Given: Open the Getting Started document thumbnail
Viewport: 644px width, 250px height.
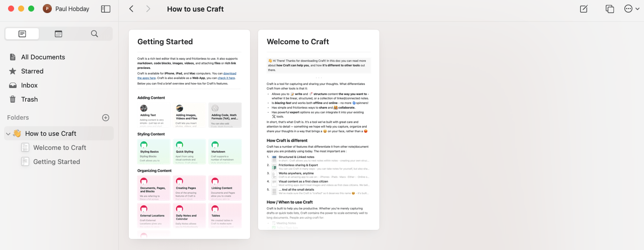Looking at the screenshot, I should [x=189, y=134].
